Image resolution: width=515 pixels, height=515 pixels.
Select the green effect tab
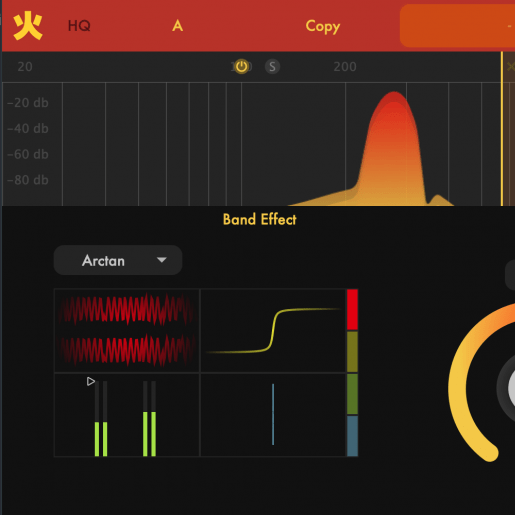(x=352, y=394)
